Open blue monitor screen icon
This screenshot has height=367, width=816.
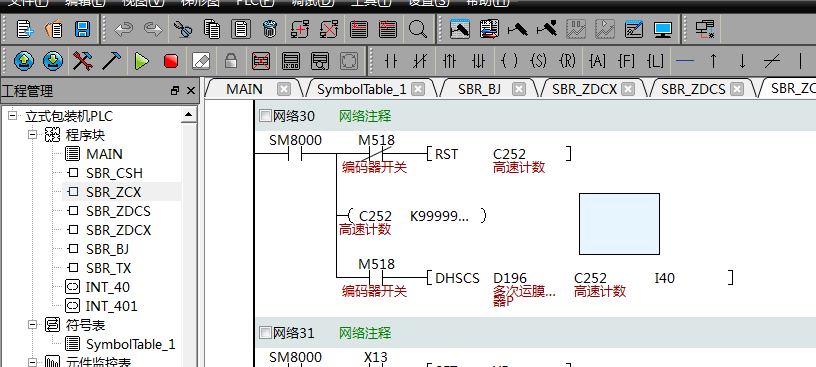click(662, 29)
